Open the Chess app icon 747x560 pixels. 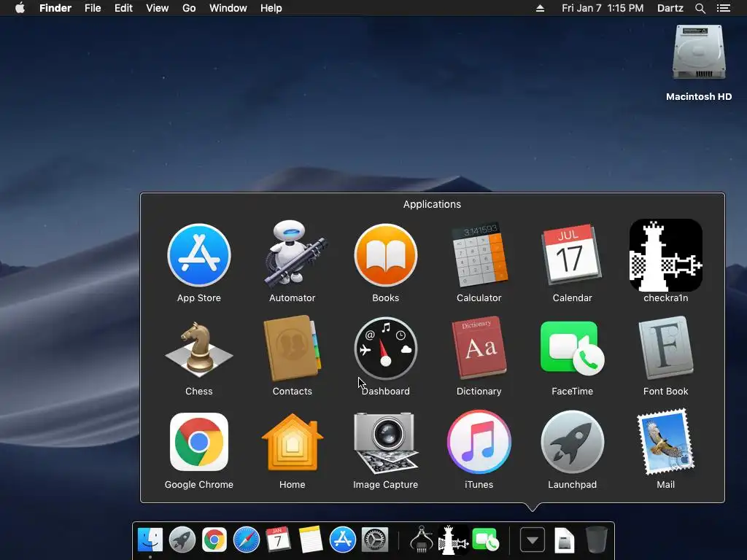click(198, 349)
